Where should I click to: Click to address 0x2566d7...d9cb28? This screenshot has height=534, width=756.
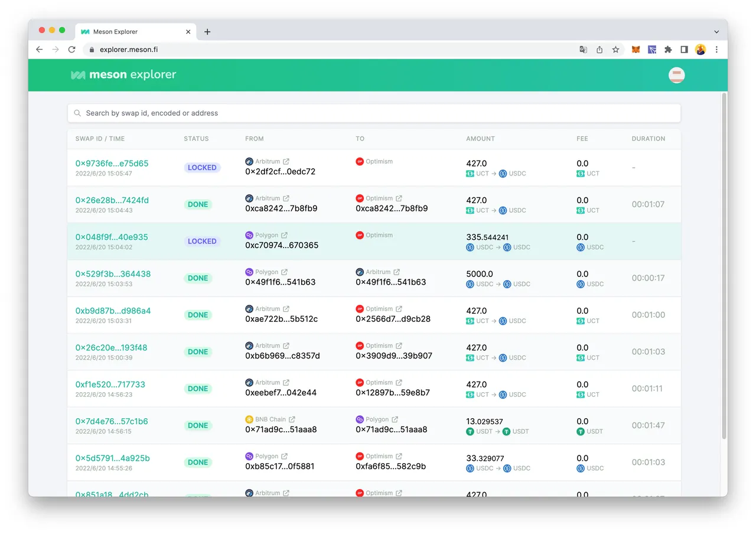[393, 319]
